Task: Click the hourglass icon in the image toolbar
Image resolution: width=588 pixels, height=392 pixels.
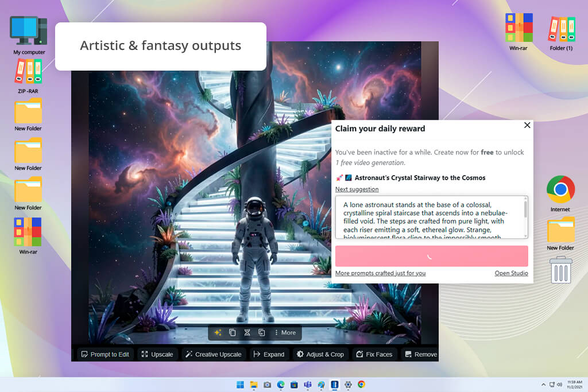Action: pyautogui.click(x=247, y=332)
